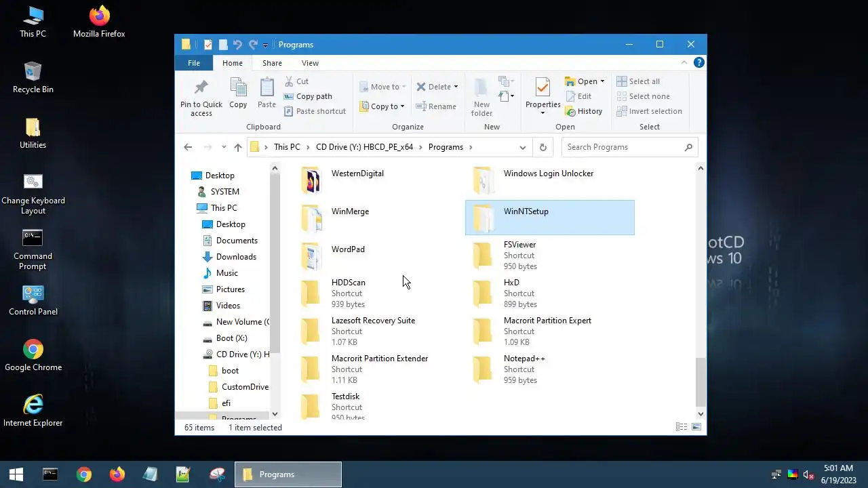868x488 pixels.
Task: Switch to the Share ribbon tab
Action: coord(272,63)
